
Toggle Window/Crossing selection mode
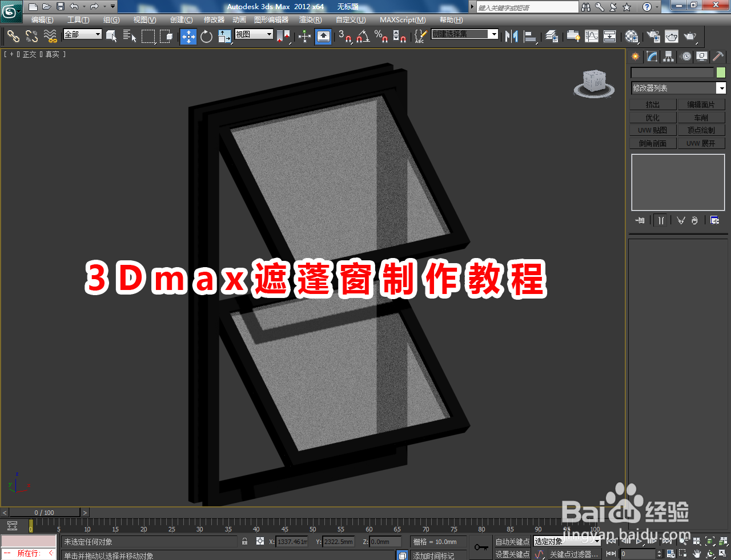click(x=167, y=36)
